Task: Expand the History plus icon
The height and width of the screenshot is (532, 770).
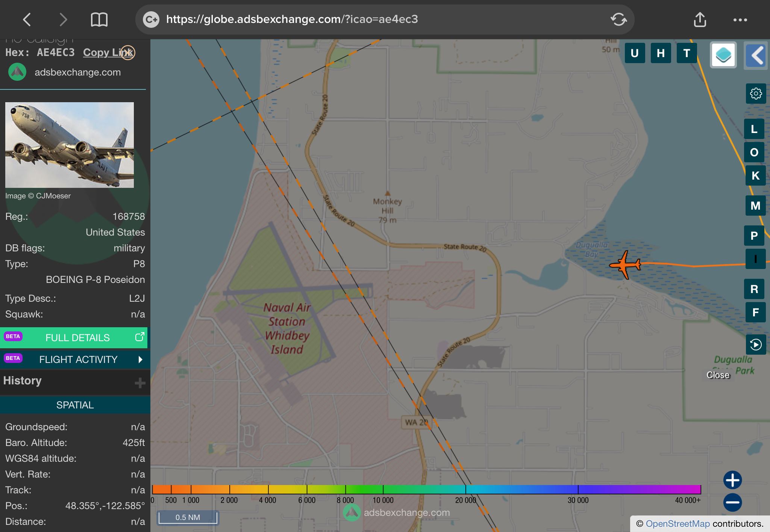Action: pyautogui.click(x=140, y=383)
